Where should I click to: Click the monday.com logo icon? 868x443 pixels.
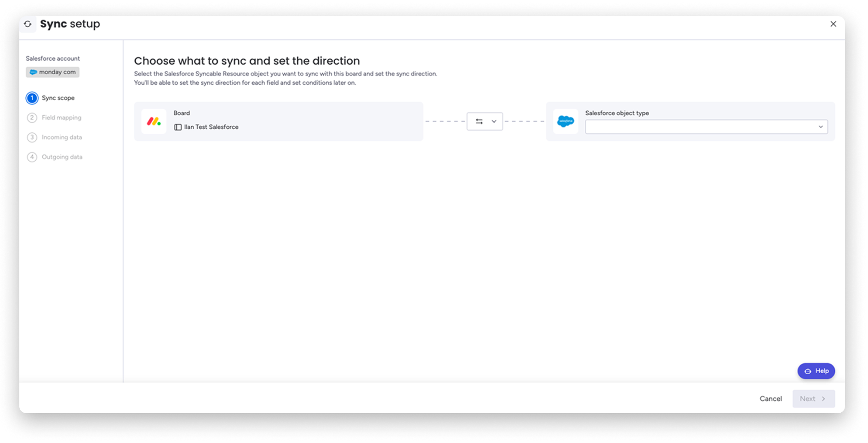pos(154,121)
